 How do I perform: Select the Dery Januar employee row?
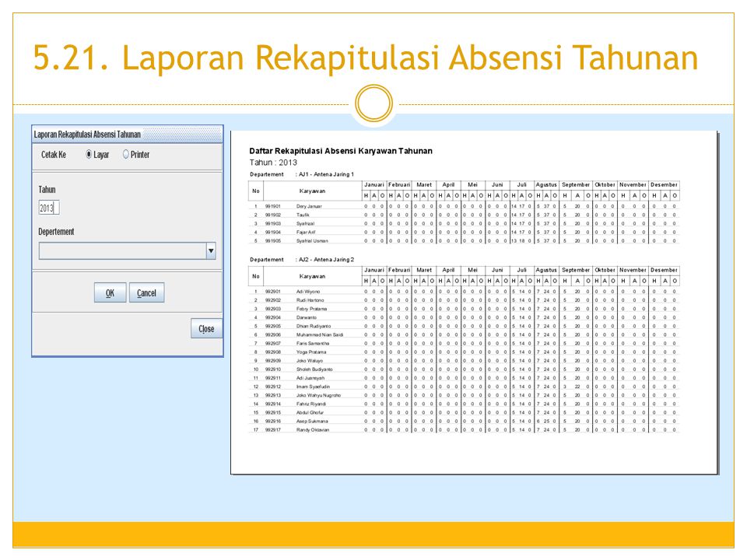pyautogui.click(x=310, y=206)
